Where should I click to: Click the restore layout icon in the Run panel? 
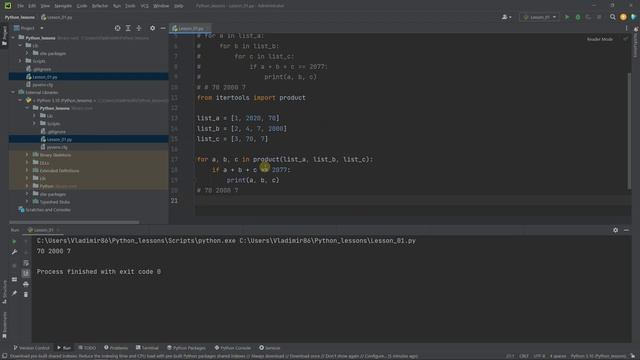pos(14,280)
